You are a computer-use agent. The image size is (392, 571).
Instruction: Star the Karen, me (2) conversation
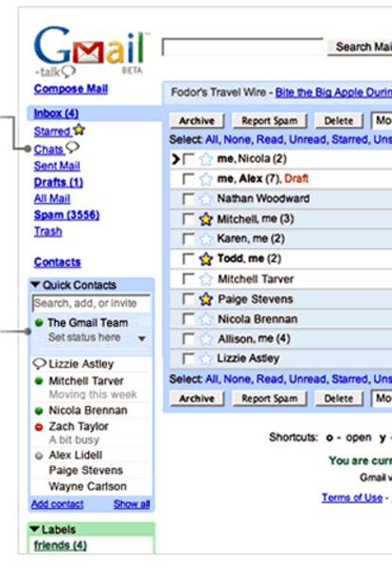click(x=205, y=240)
